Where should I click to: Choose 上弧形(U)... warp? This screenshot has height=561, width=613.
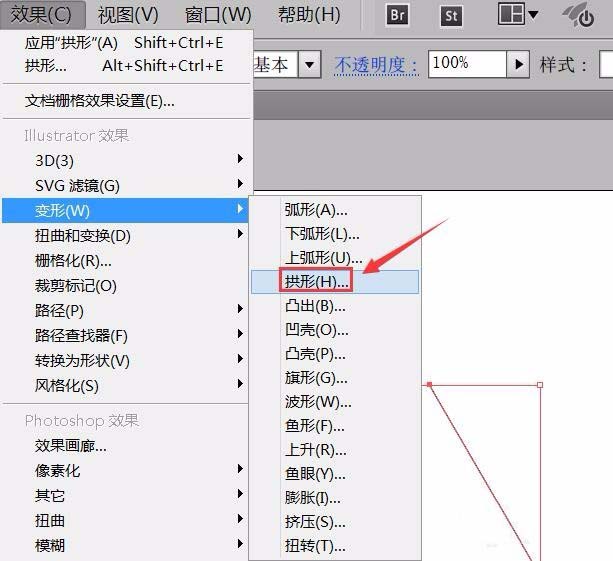click(x=335, y=258)
